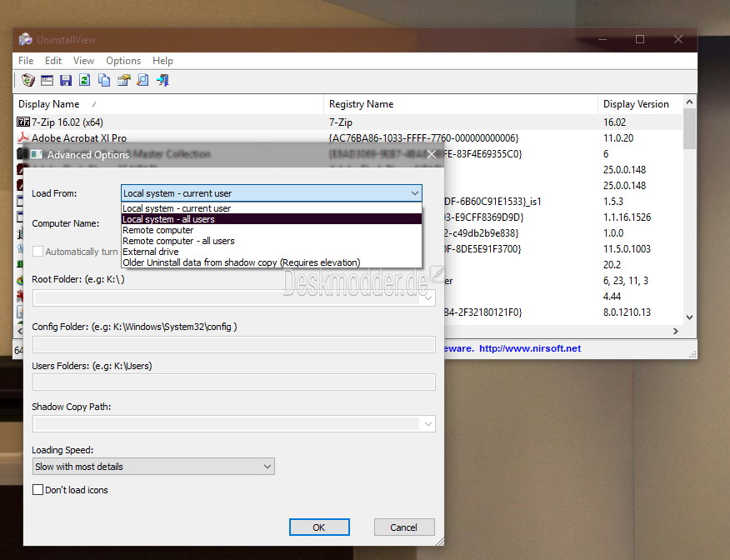Refresh the list using the green arrows icon
The height and width of the screenshot is (560, 730).
click(x=85, y=80)
